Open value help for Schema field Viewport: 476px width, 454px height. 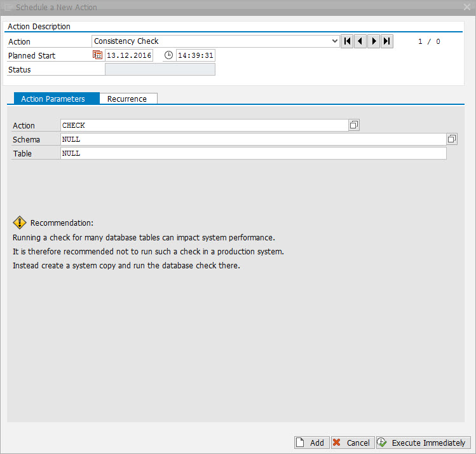452,139
